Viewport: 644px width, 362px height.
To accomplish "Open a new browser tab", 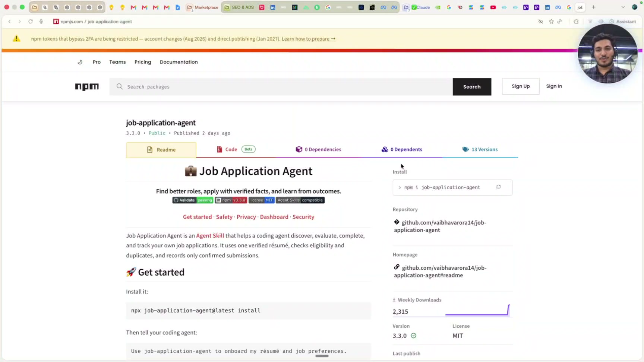I will [x=594, y=7].
